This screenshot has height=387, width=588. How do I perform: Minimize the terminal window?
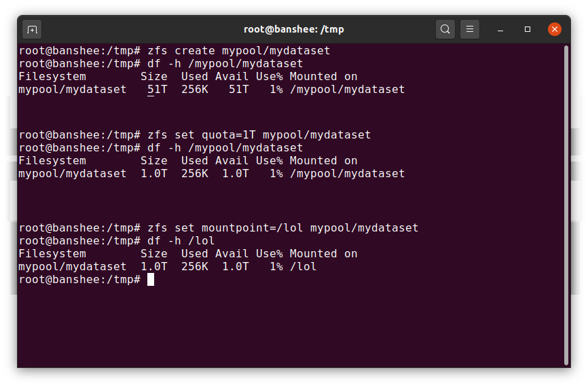[x=500, y=29]
